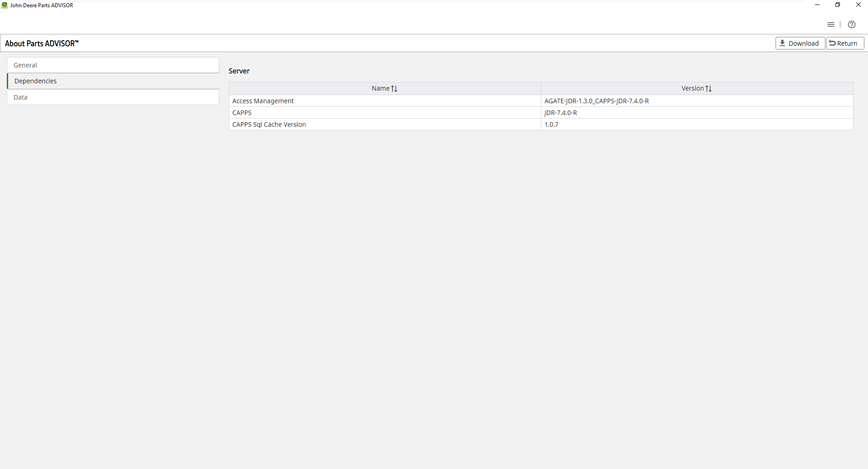The image size is (868, 469).
Task: Minimize the Parts ADVISOR window
Action: 817,5
